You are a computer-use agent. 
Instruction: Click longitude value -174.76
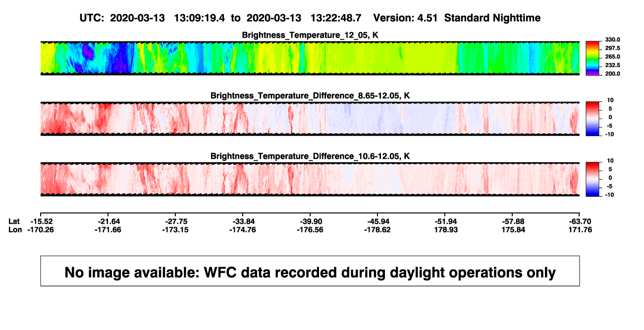coord(243,230)
